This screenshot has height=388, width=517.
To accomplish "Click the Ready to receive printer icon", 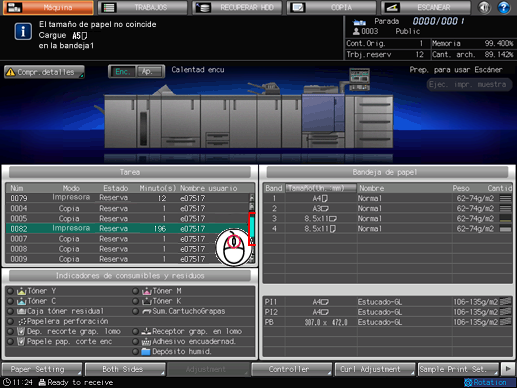I will click(x=42, y=382).
